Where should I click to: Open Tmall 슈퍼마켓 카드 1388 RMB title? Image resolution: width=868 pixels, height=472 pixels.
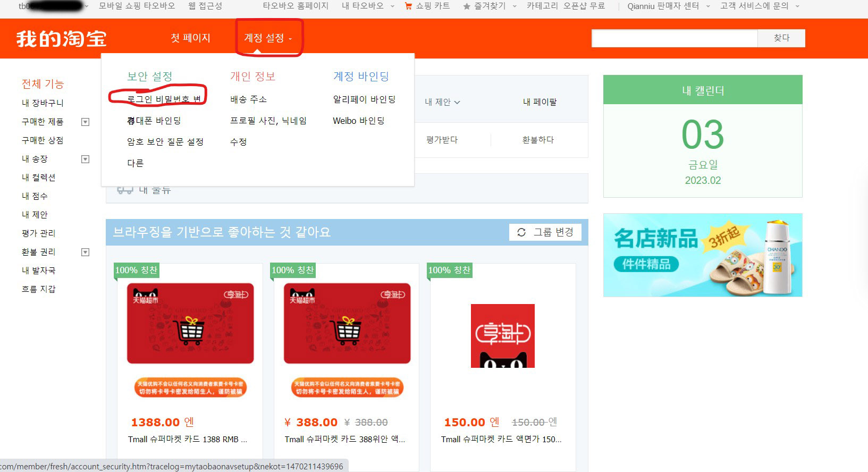(188, 440)
